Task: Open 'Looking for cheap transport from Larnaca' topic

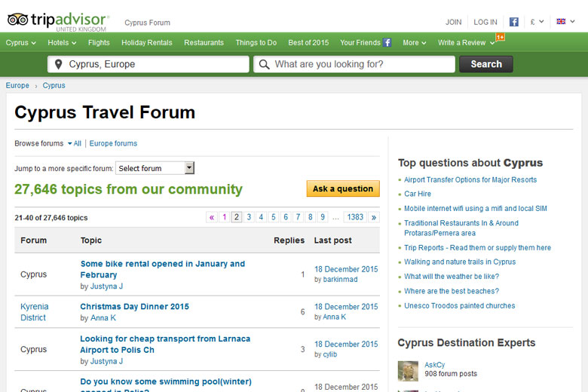Action: 165,345
